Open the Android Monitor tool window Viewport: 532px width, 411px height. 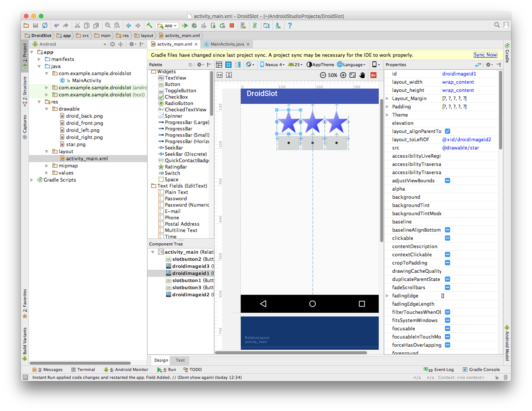126,370
